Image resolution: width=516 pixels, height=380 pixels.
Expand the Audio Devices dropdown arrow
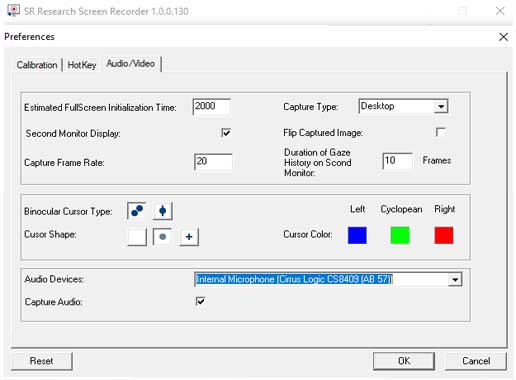coord(455,279)
